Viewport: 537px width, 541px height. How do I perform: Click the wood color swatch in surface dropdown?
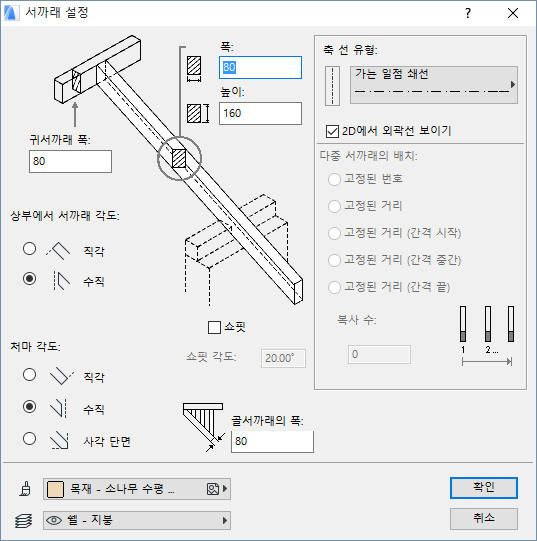tap(55, 489)
